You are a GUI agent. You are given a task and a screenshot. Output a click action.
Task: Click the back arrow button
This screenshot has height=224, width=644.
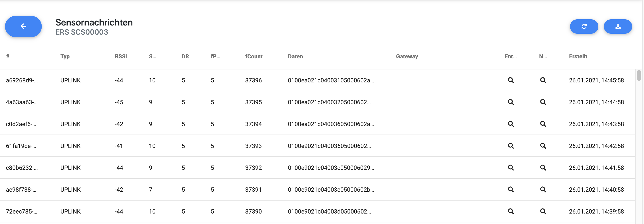coord(23,26)
